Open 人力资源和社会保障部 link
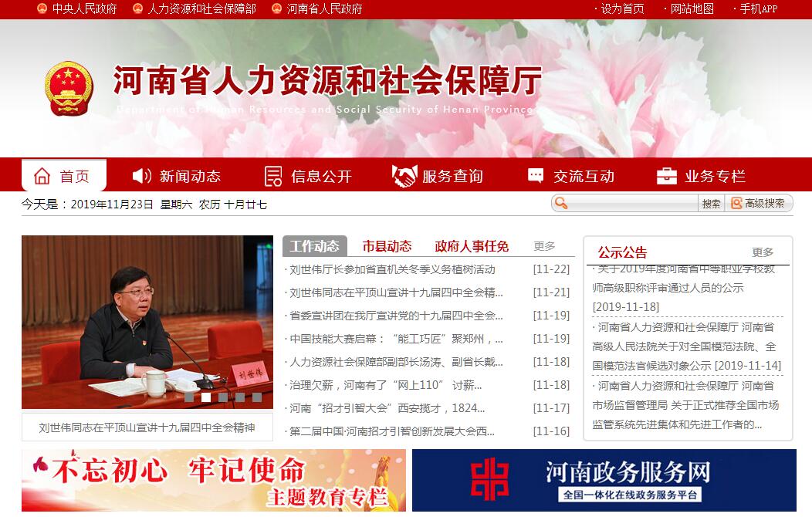This screenshot has height=517, width=812. point(202,8)
